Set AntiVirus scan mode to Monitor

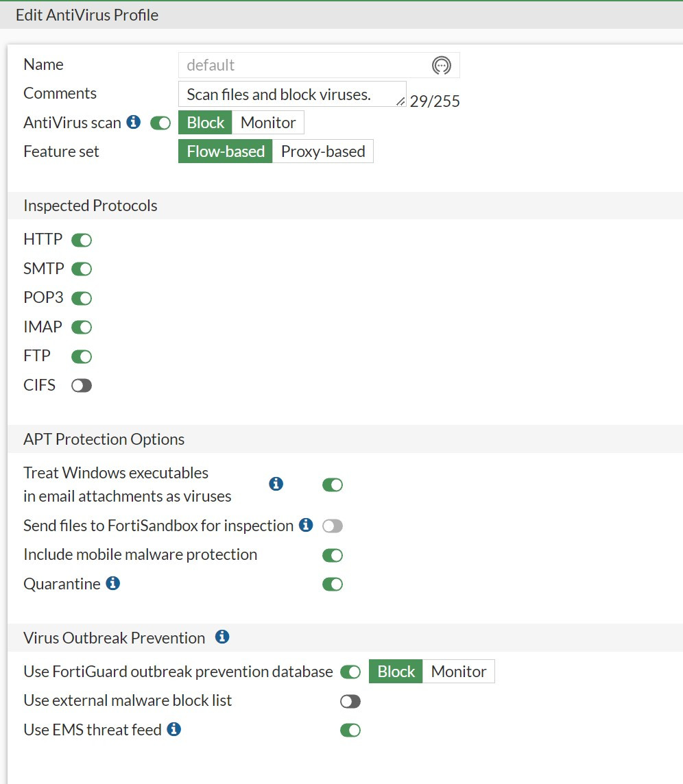click(x=268, y=123)
